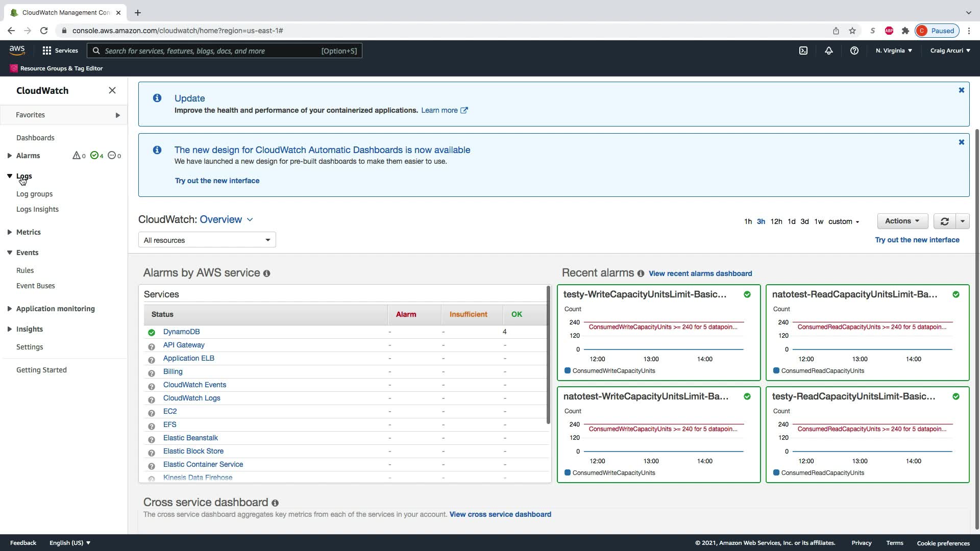Expand the Alarms navigation section
This screenshot has height=551, width=980.
[x=10, y=156]
